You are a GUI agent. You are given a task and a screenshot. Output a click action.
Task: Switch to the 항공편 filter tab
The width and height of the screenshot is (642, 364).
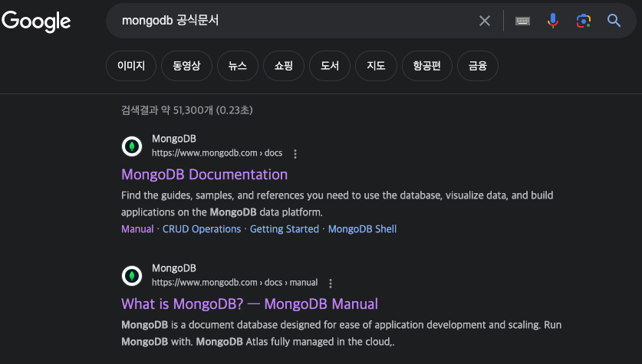pyautogui.click(x=427, y=66)
